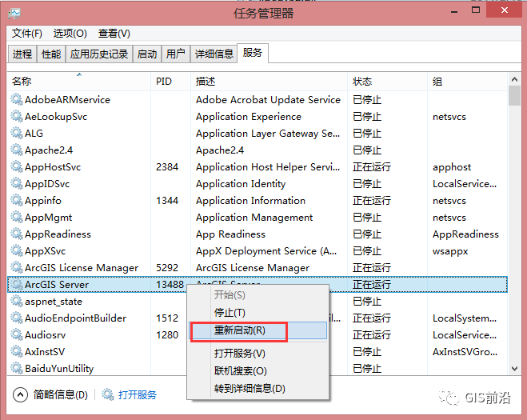Click the vertical scrollbar thumb

click(x=514, y=96)
